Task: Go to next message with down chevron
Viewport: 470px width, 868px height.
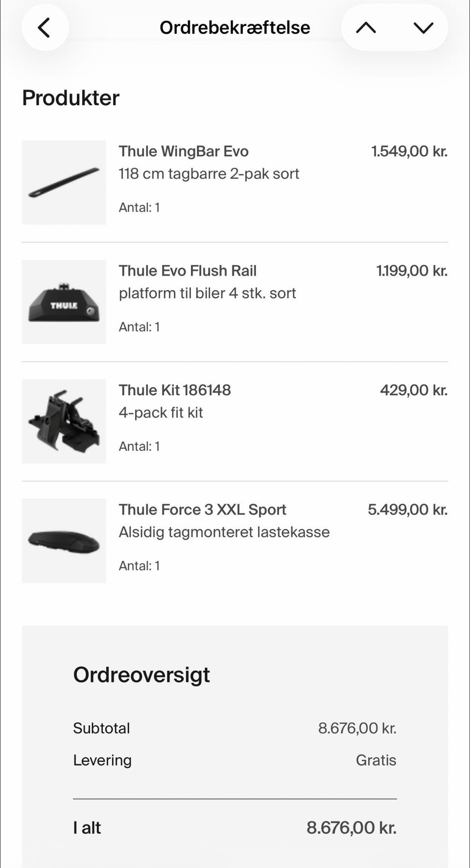Action: pyautogui.click(x=423, y=28)
